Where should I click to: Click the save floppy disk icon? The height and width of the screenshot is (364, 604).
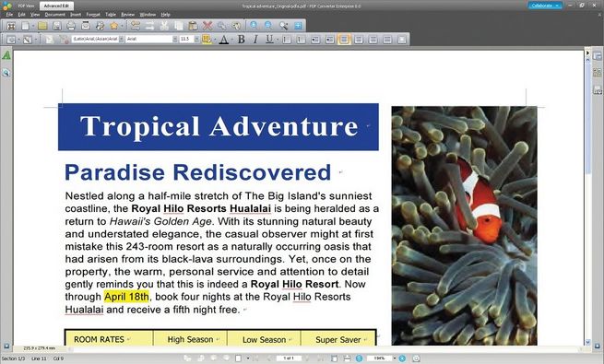(x=56, y=26)
